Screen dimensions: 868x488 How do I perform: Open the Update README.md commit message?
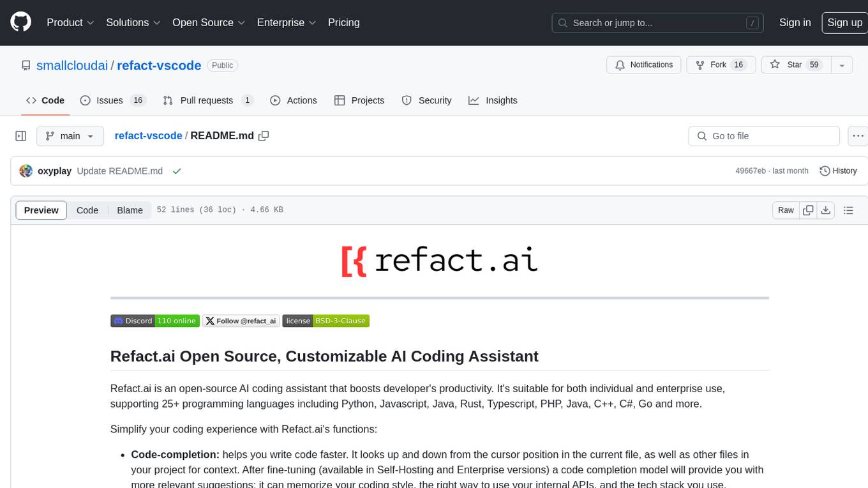coord(120,171)
